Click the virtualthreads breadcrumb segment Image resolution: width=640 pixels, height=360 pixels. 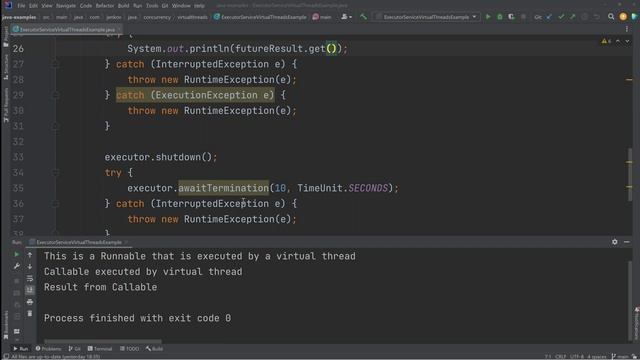[192, 17]
